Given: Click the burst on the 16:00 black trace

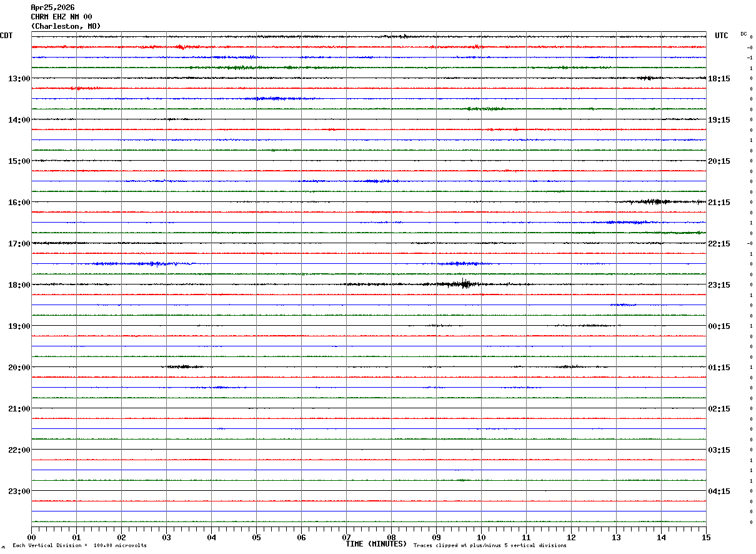Looking at the screenshot, I should (653, 201).
